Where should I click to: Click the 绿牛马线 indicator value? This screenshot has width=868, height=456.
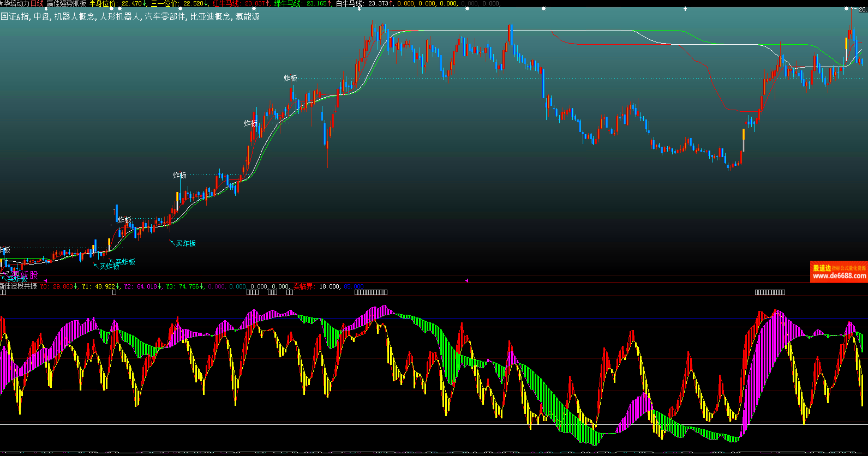(x=316, y=3)
